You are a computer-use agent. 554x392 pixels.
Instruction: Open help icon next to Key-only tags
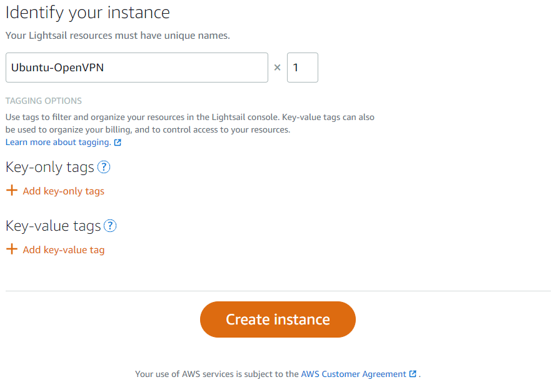[104, 167]
